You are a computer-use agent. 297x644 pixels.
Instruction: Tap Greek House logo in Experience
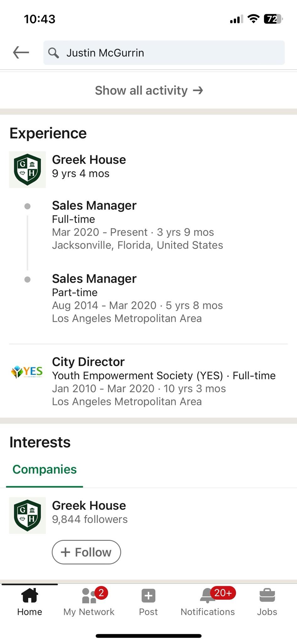coord(27,169)
